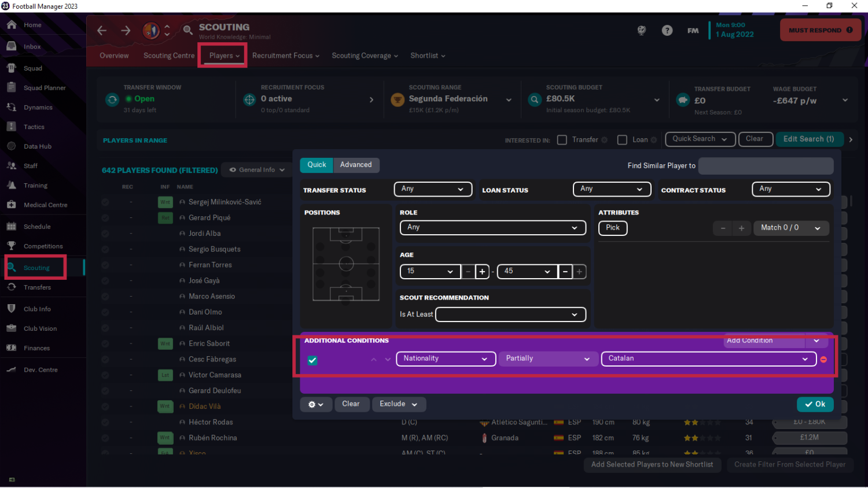This screenshot has height=488, width=868.
Task: Click the world globe icon in the header
Action: pos(642,31)
